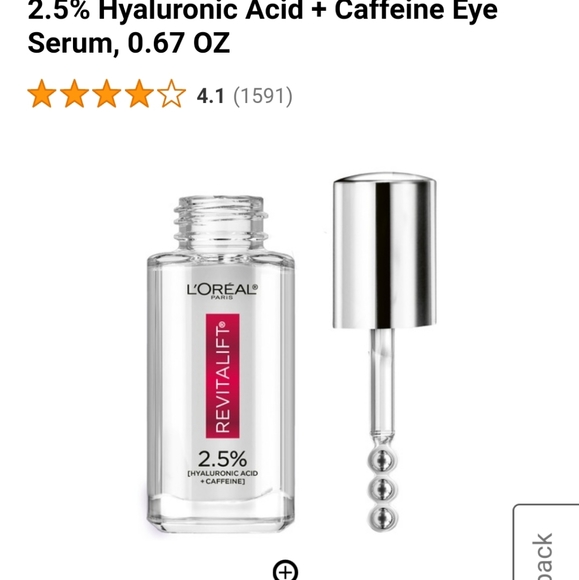Tap the silver applicator cap image
Screen dimensions: 579x580
pos(384,250)
